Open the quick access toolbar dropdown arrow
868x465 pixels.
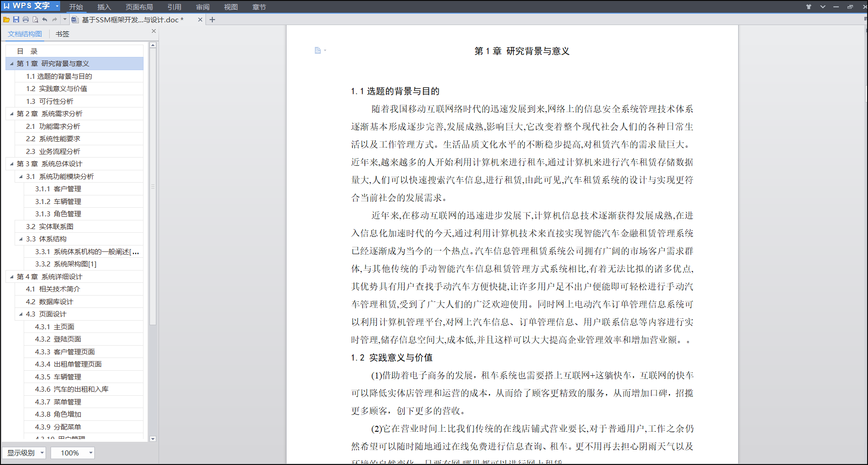65,20
